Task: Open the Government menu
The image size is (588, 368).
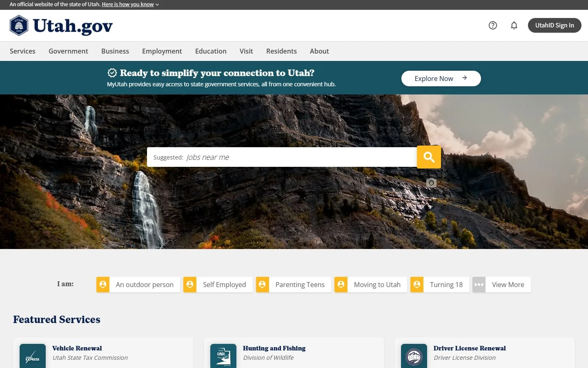Action: coord(68,51)
